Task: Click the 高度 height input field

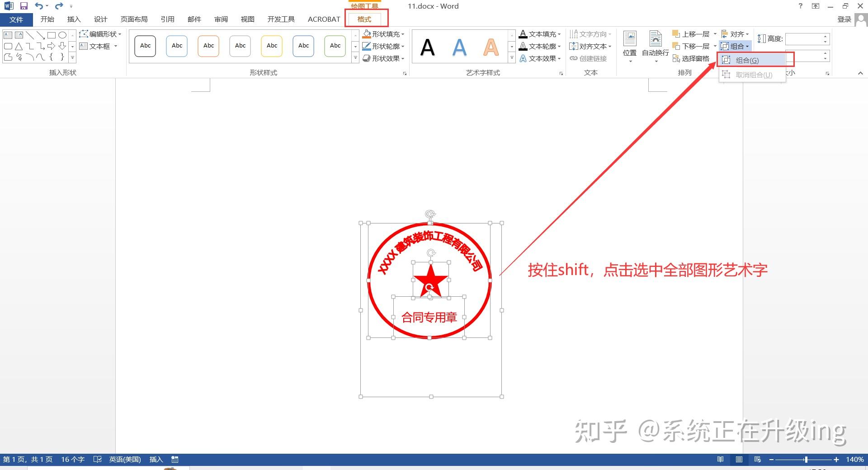Action: pos(804,39)
